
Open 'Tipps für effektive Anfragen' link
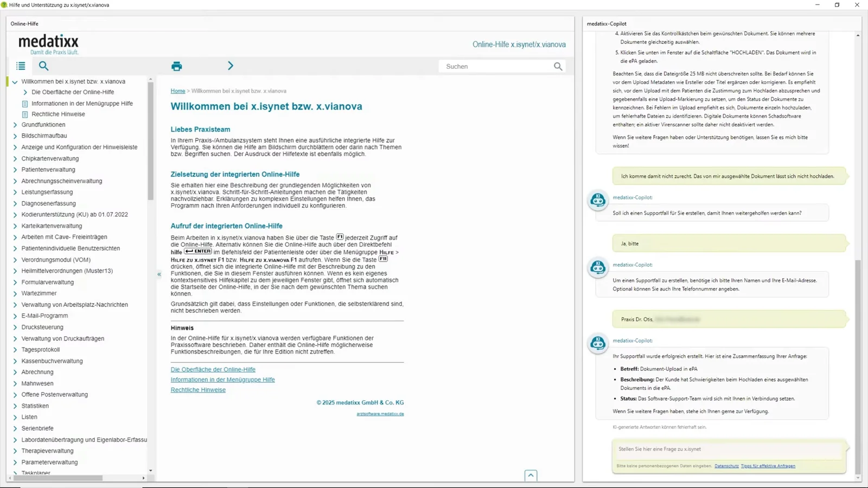(768, 466)
